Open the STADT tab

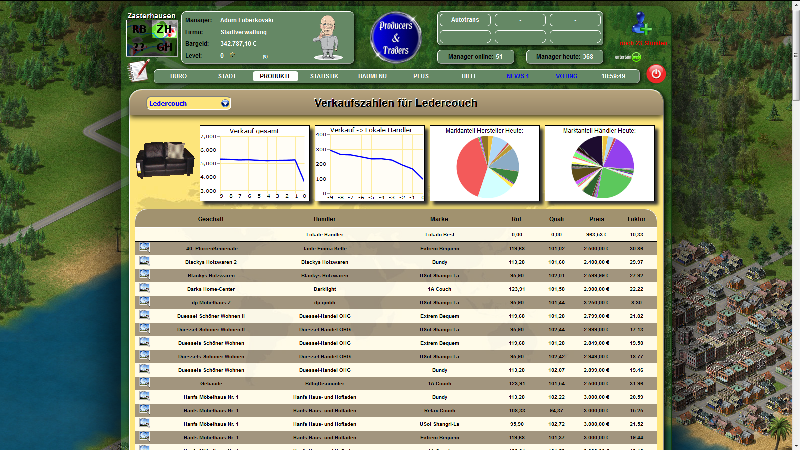(x=227, y=76)
